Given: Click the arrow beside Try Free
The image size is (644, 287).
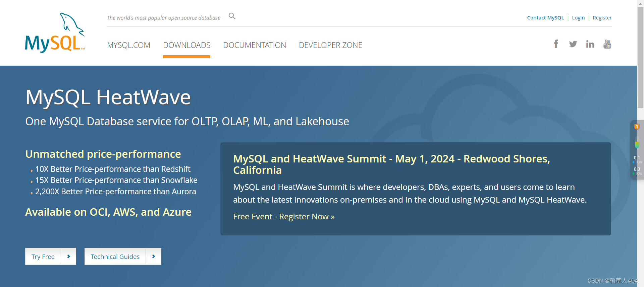Looking at the screenshot, I should coord(68,257).
